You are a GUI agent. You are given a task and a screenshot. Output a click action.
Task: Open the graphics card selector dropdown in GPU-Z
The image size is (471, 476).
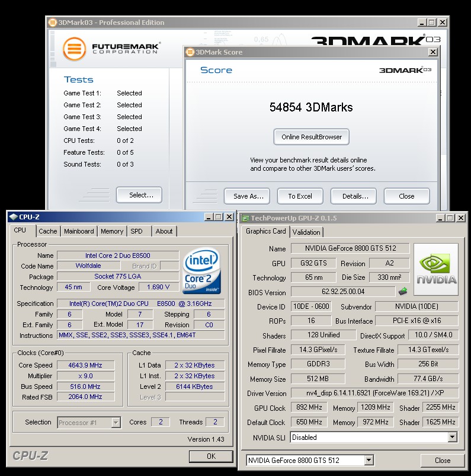coord(369,460)
